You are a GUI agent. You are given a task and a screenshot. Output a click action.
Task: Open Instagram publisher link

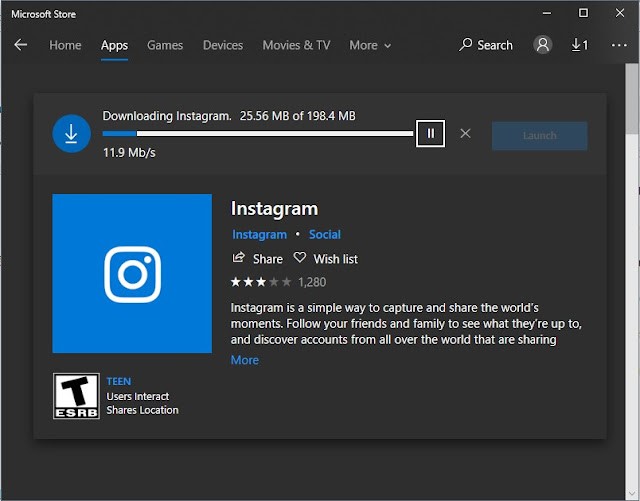[259, 234]
